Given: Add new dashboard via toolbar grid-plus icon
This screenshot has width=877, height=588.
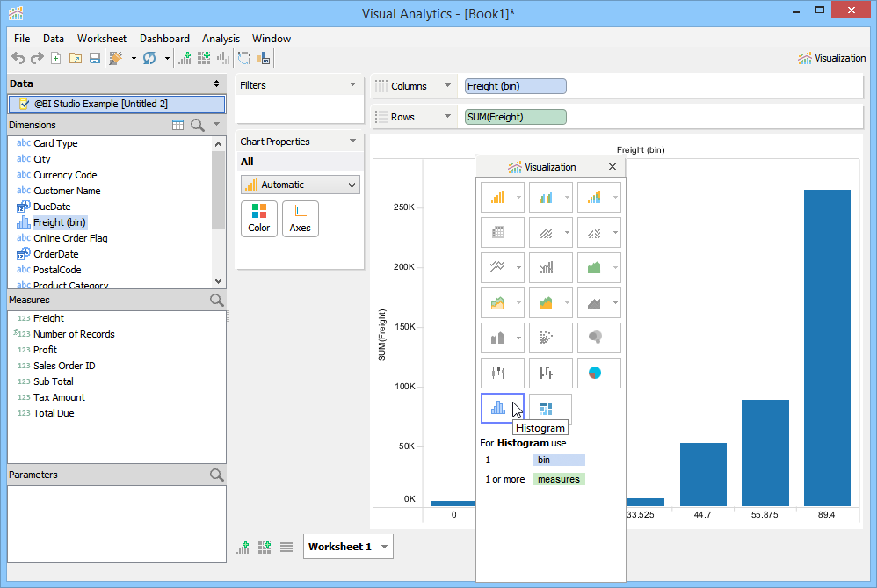Looking at the screenshot, I should coord(204,58).
